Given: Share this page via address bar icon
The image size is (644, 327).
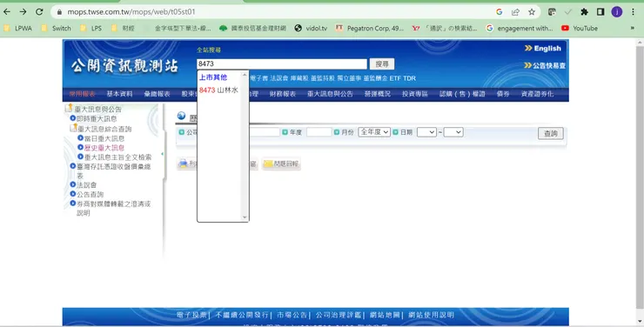Looking at the screenshot, I should (x=515, y=12).
